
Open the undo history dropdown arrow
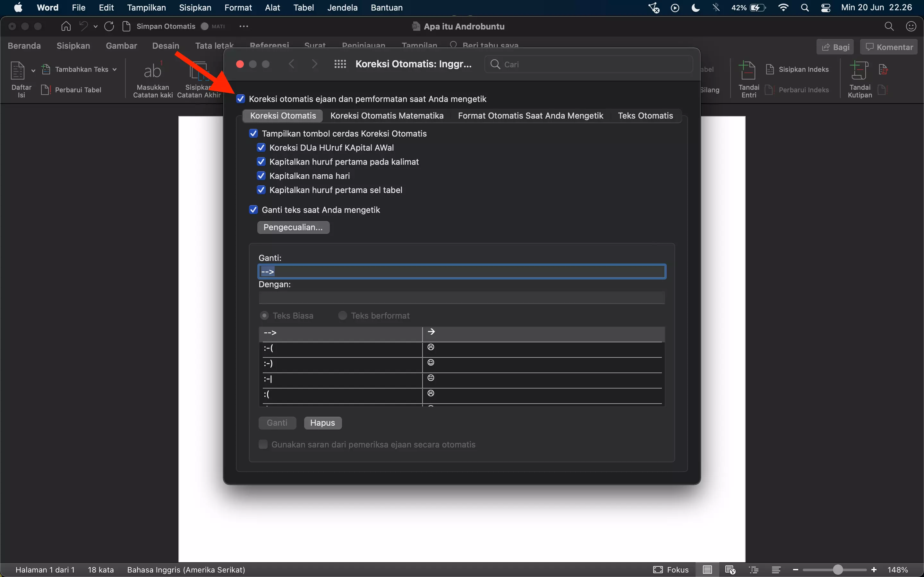point(96,26)
